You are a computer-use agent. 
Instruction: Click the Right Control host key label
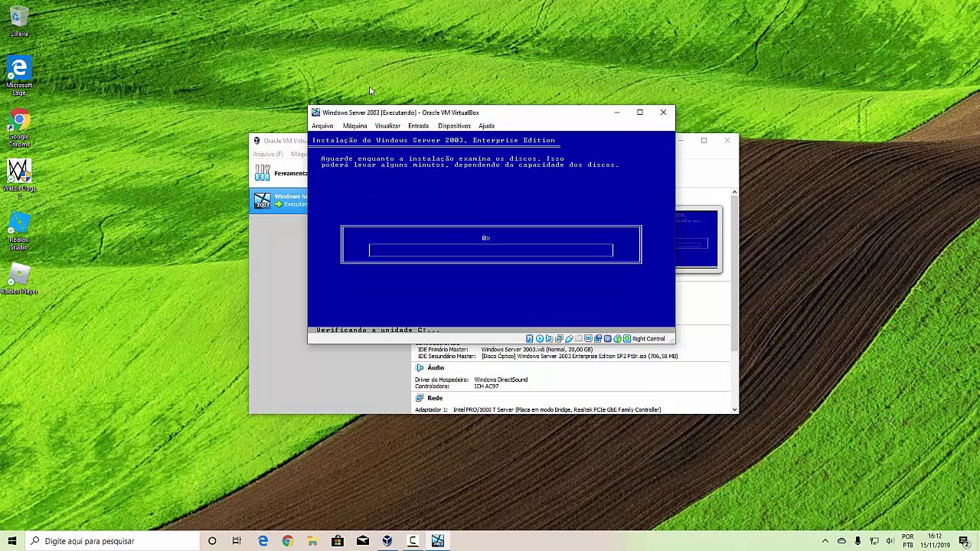648,338
